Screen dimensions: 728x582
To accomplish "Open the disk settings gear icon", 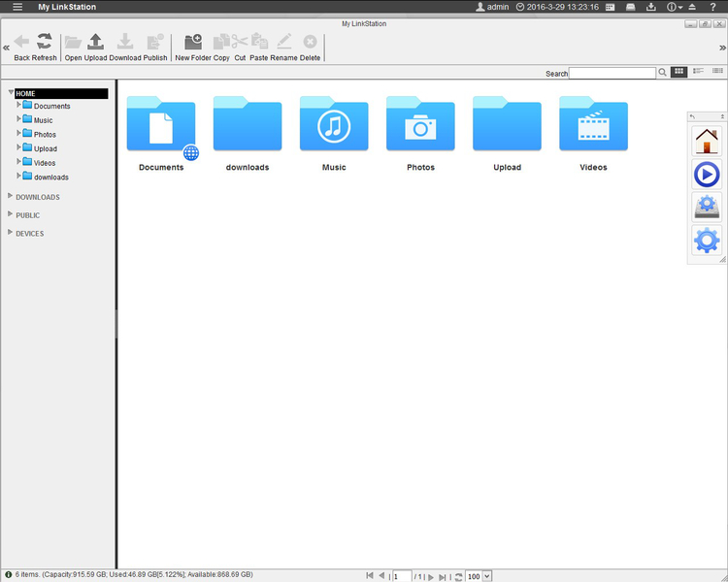I will pyautogui.click(x=706, y=207).
